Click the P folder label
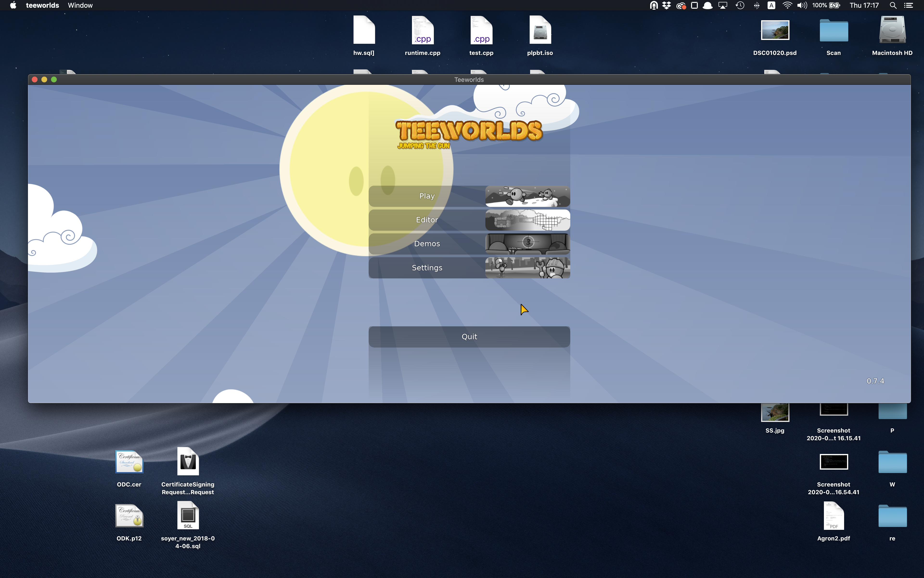This screenshot has height=578, width=924. point(892,430)
